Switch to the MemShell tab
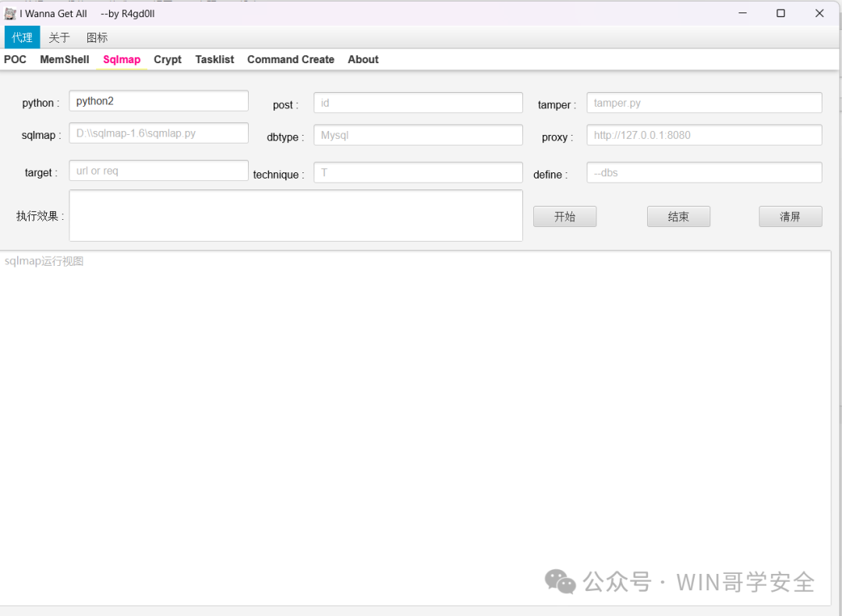 pos(65,59)
